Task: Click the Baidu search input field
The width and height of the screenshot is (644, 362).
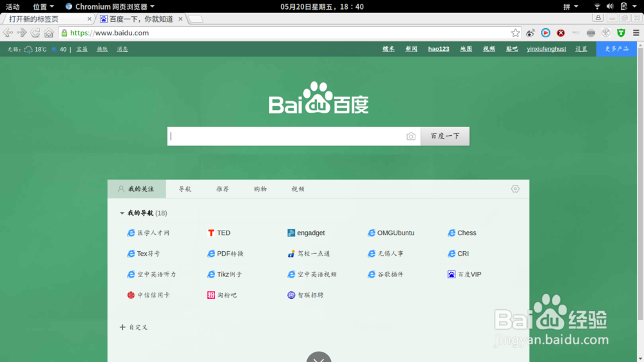Action: 287,136
